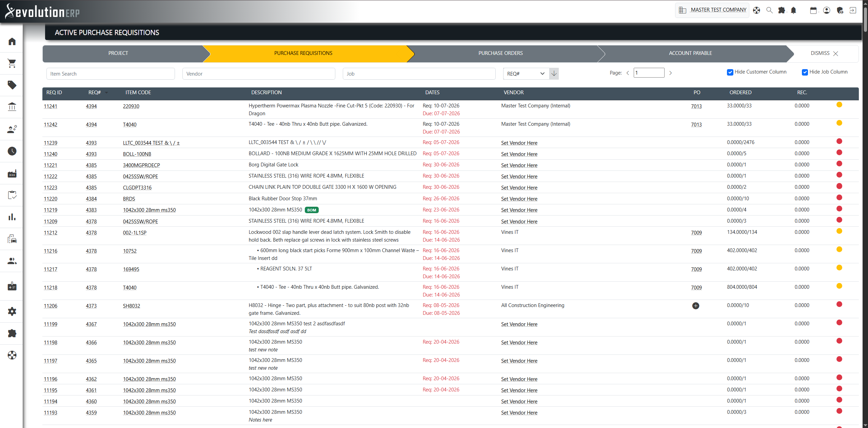Click the yellow status dot for req 11241

click(x=839, y=105)
